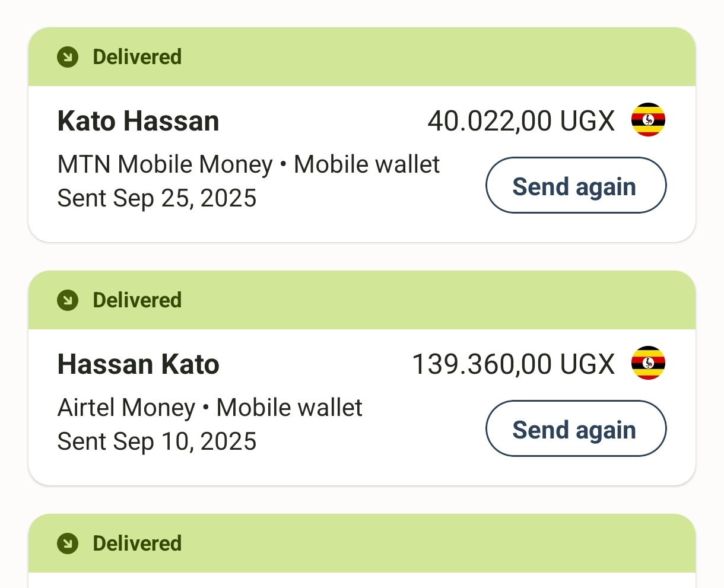Click the Sent Sep 10, 2025 date
The height and width of the screenshot is (588, 724).
coord(157,441)
